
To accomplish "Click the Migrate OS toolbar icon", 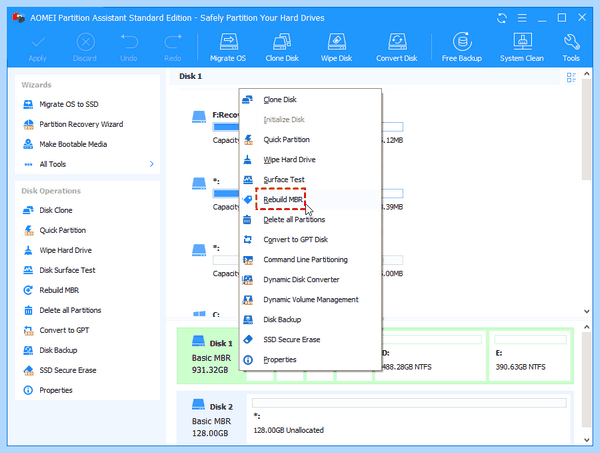I will coord(228,47).
